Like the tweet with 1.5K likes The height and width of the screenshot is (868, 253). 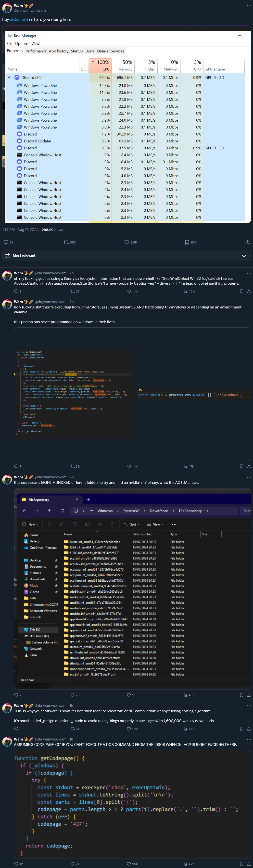tap(132, 729)
